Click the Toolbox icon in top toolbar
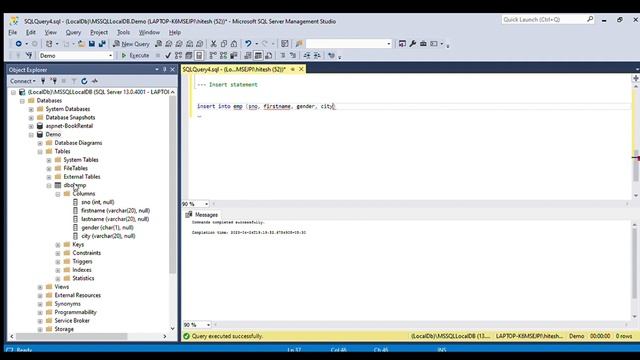 point(423,44)
